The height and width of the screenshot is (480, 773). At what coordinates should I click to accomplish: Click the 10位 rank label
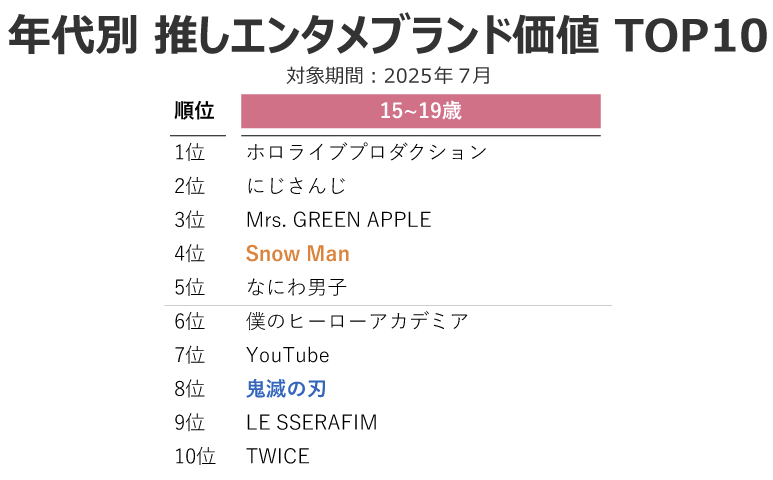pos(195,456)
